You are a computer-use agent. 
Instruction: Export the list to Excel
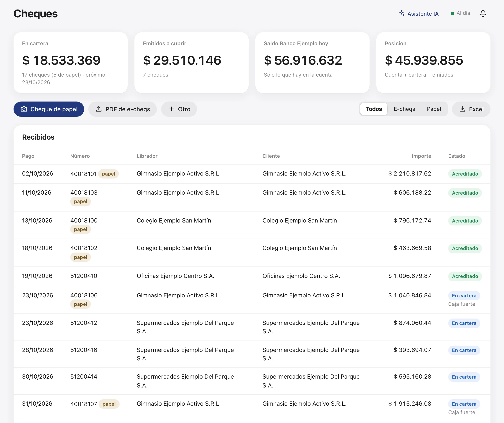[471, 109]
